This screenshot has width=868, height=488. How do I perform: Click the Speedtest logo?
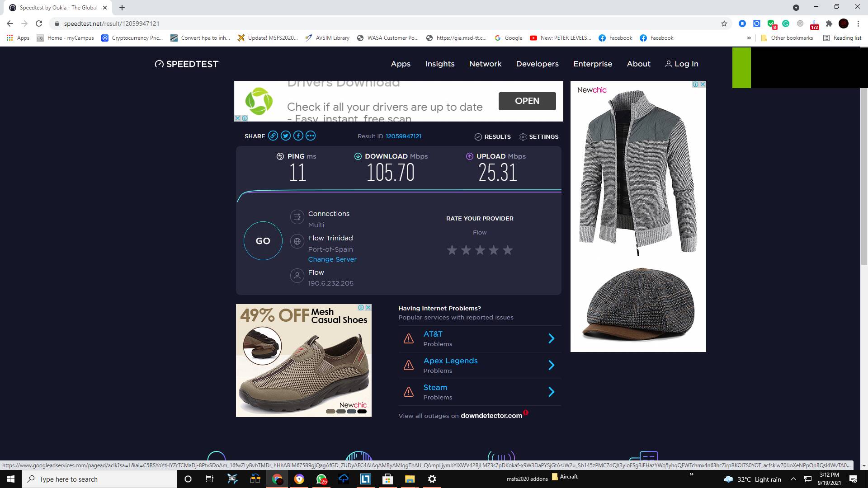tap(187, 64)
